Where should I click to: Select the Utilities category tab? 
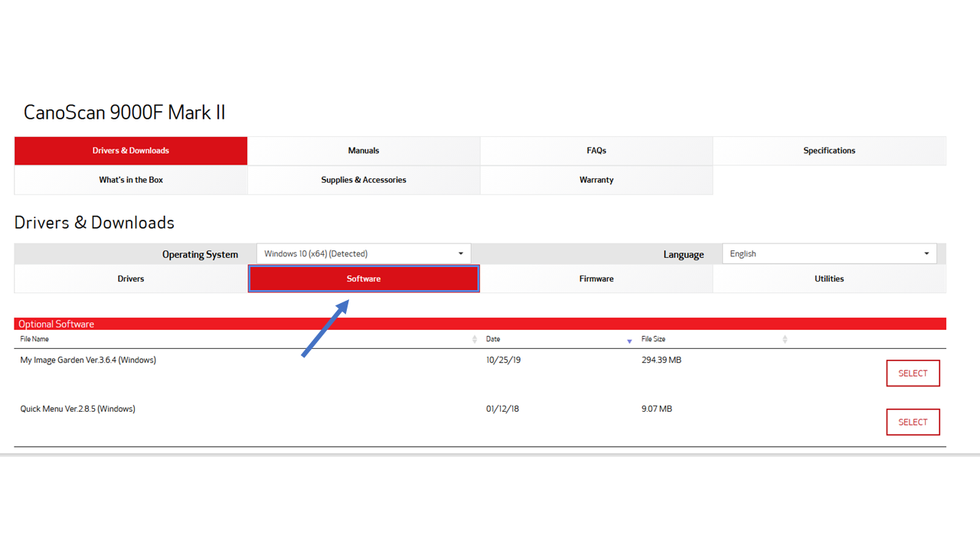pyautogui.click(x=829, y=279)
